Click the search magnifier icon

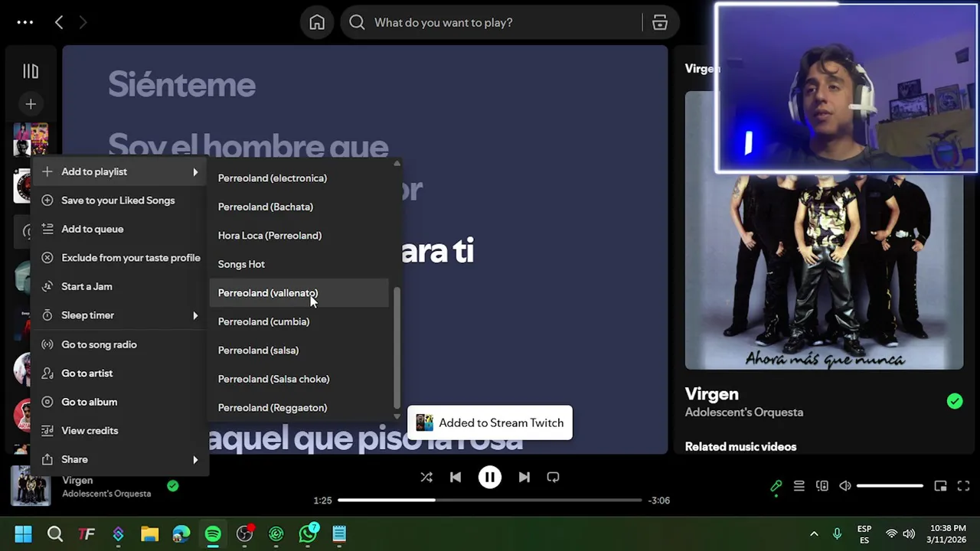click(x=357, y=22)
